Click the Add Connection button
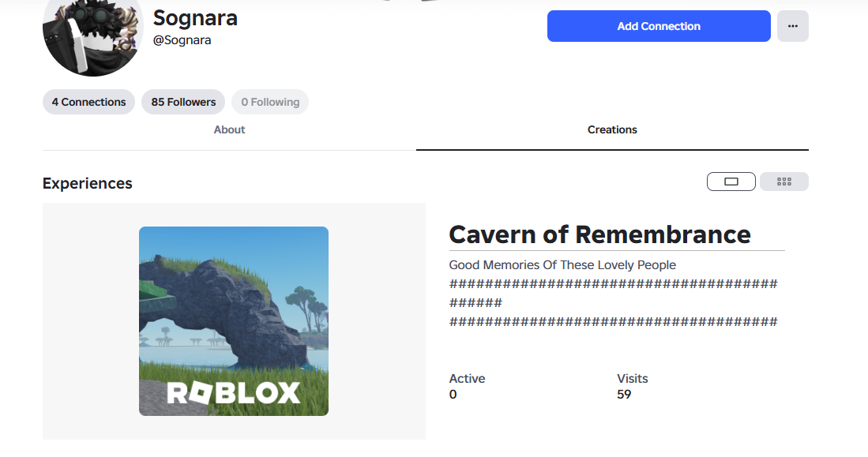Screen dimensions: 868x457 tap(659, 26)
